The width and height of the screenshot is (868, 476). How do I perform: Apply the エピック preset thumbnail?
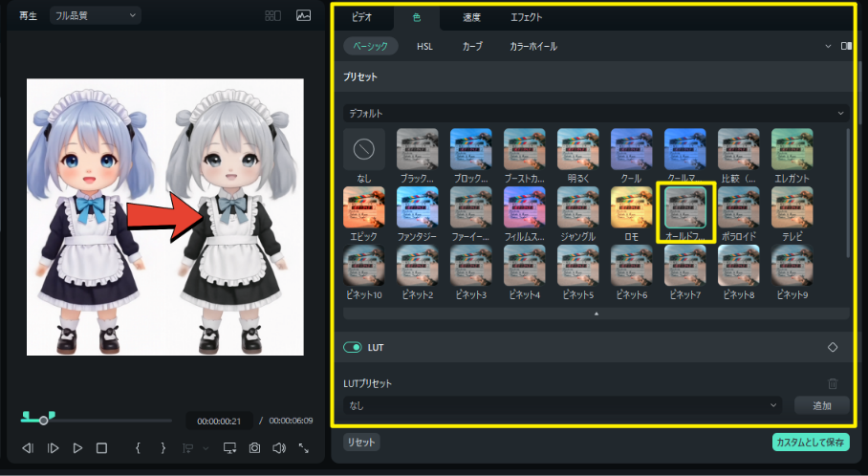tap(363, 207)
